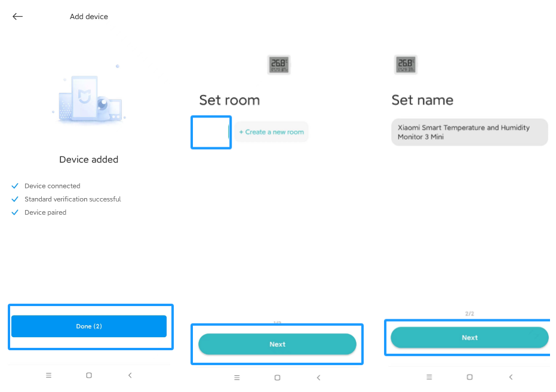Tap the back arrow beside Add device
This screenshot has width=556, height=392.
pyautogui.click(x=18, y=17)
